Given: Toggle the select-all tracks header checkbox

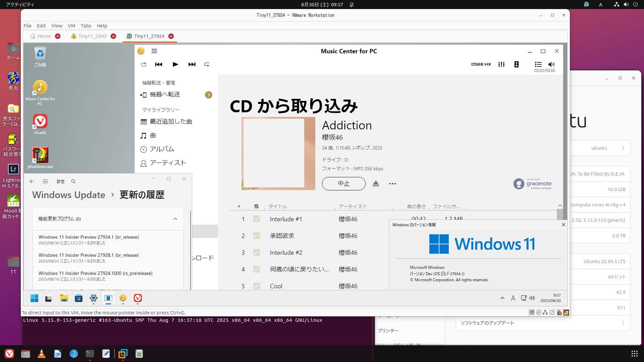Looking at the screenshot, I should click(257, 206).
